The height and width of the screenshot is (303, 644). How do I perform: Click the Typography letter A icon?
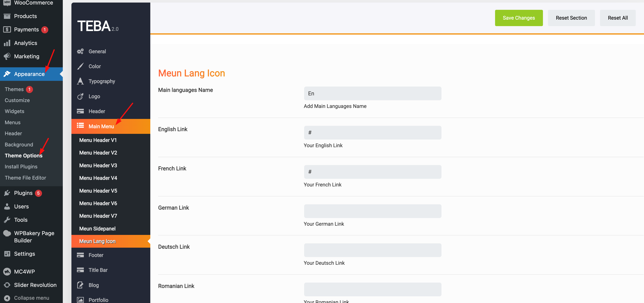click(x=80, y=81)
